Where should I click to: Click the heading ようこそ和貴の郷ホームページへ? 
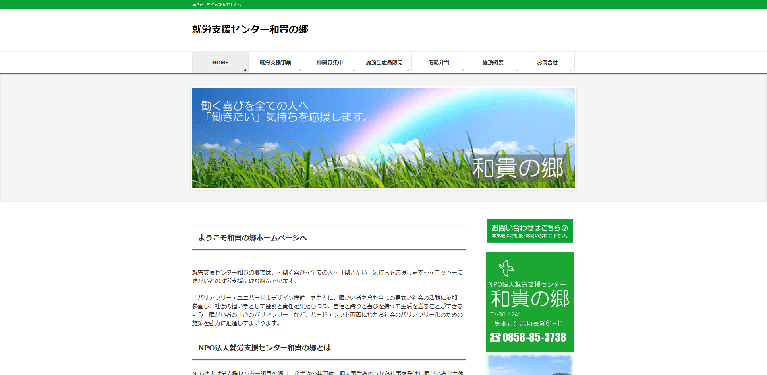click(252, 238)
